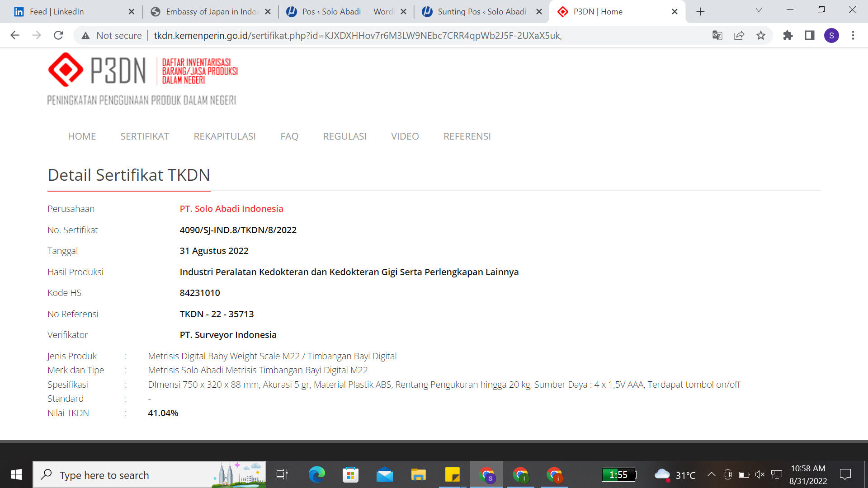Open the HOME menu item
Viewport: 868px width, 488px height.
click(82, 136)
